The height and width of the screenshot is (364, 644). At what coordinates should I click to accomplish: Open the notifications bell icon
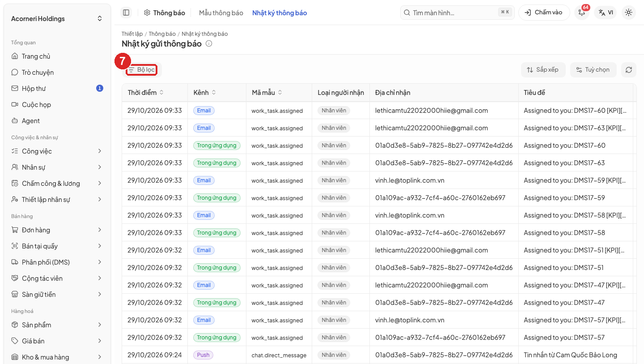(x=582, y=13)
